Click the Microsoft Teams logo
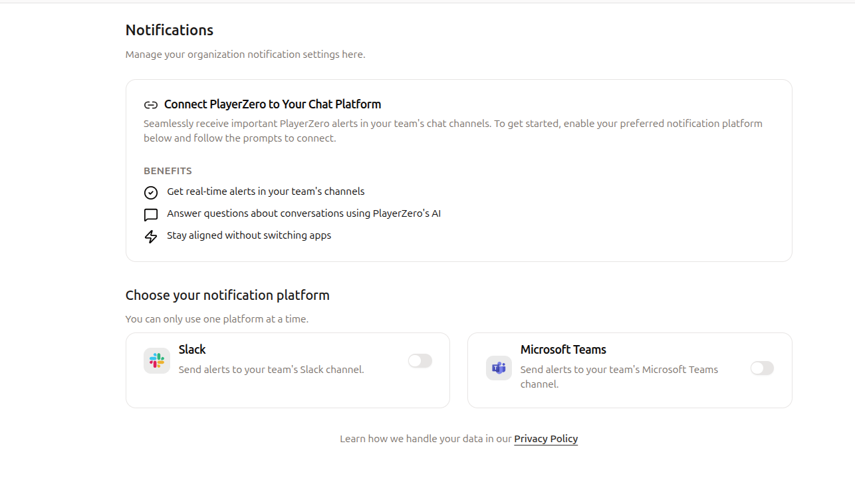Viewport: 855px width, 504px height. coord(498,367)
